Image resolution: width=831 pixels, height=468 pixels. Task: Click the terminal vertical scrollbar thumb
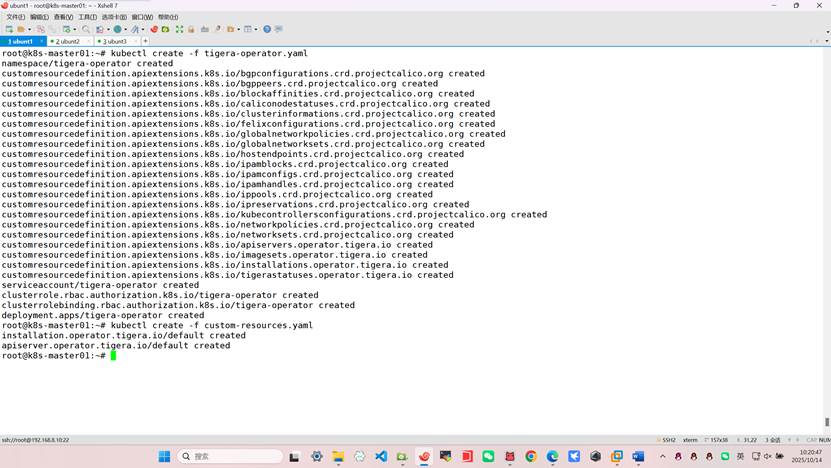point(827,422)
